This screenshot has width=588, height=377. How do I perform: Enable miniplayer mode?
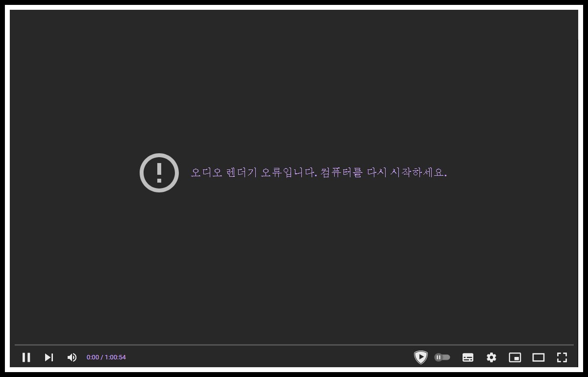515,357
